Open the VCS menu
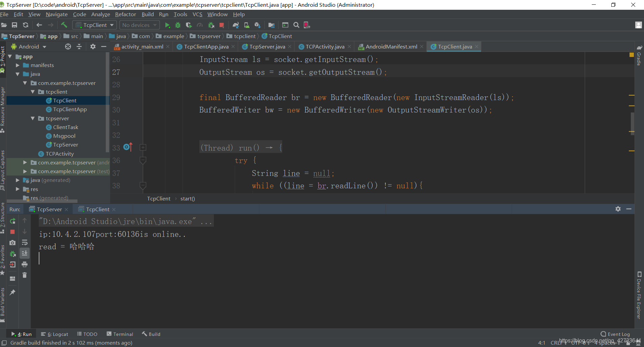Image resolution: width=644 pixels, height=347 pixels. pyautogui.click(x=197, y=14)
